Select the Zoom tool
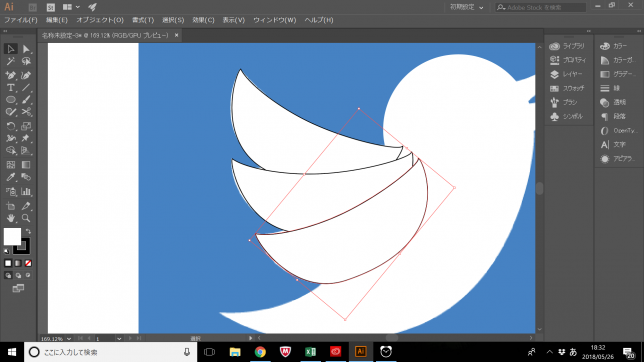The image size is (644, 362). coord(26,218)
